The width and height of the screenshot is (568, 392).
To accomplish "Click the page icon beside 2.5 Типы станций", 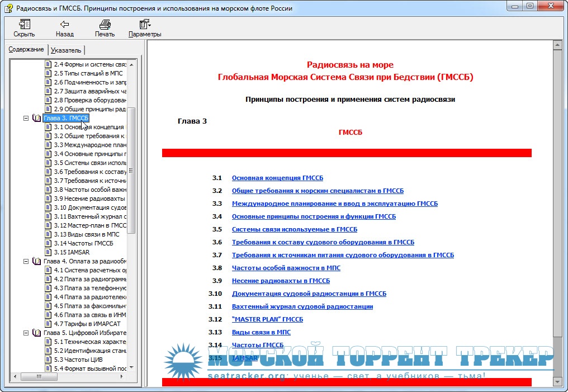I will tap(48, 73).
